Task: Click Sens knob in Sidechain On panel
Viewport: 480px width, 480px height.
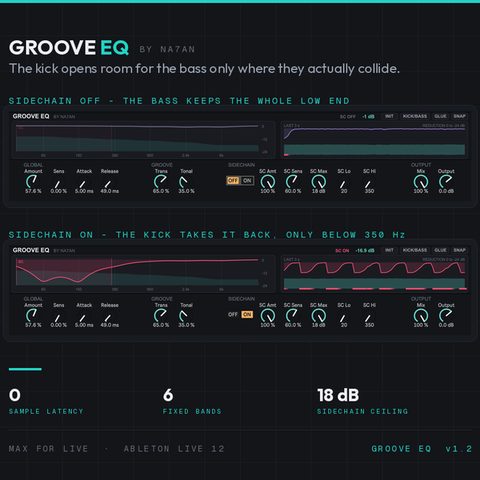Action: [x=58, y=318]
